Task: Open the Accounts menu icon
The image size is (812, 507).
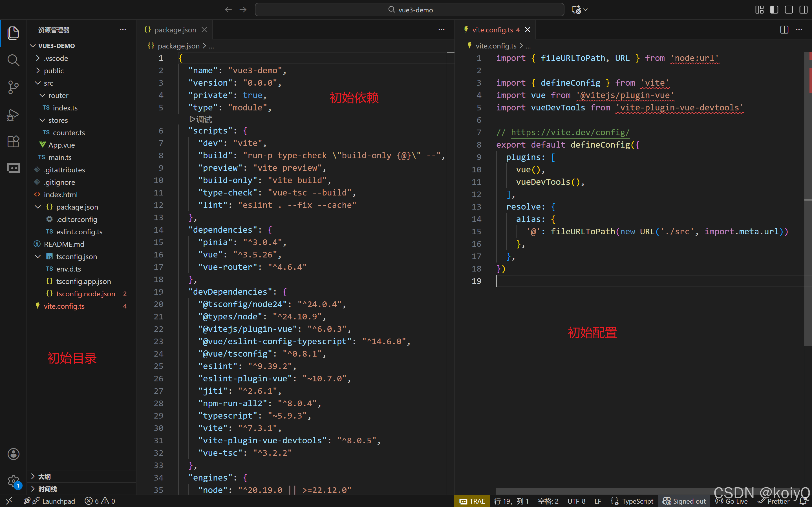Action: (13, 454)
